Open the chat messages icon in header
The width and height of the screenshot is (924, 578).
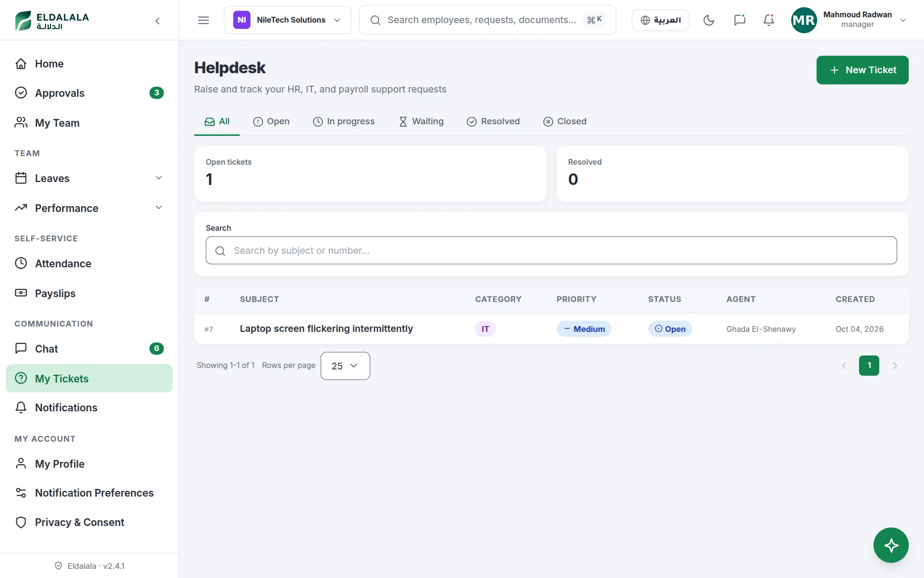(740, 20)
